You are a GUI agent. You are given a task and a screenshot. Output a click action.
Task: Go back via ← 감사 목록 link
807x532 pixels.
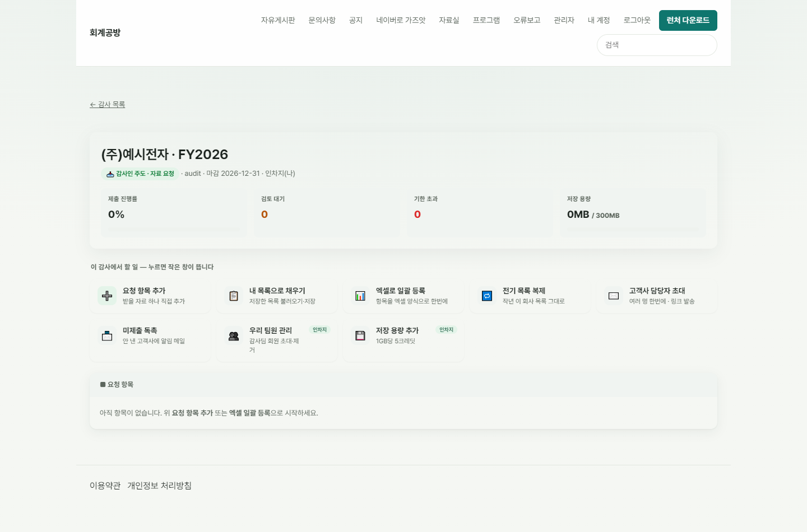point(108,105)
